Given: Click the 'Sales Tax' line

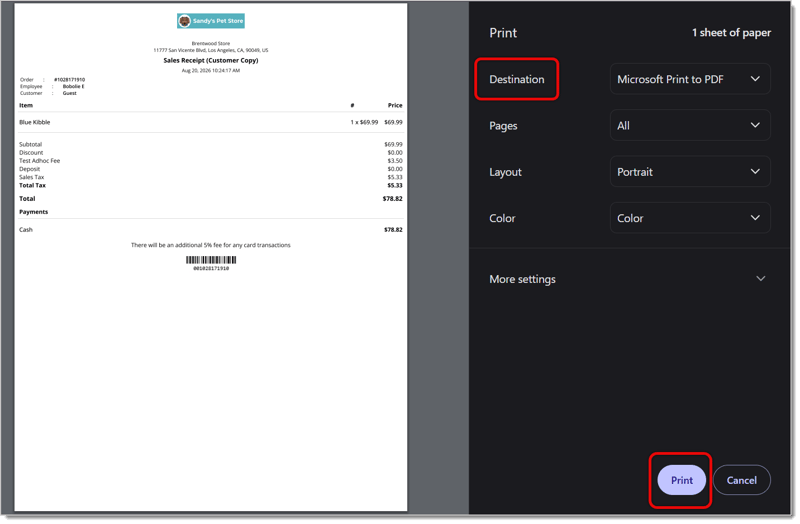Looking at the screenshot, I should [212, 178].
